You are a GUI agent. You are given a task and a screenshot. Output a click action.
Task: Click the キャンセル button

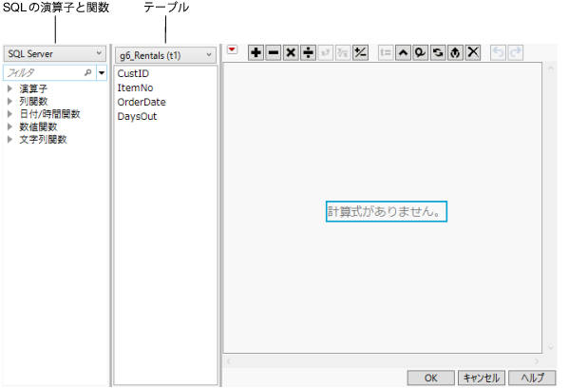[x=482, y=378]
